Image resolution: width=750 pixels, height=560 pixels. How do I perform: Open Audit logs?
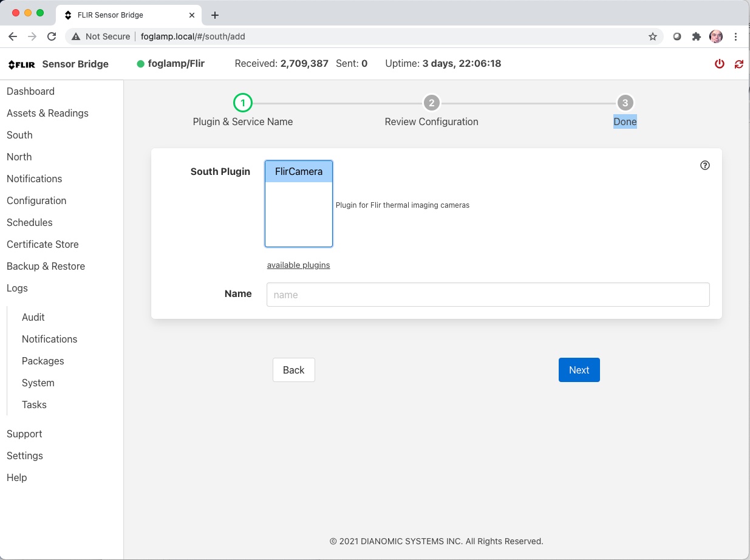click(33, 317)
